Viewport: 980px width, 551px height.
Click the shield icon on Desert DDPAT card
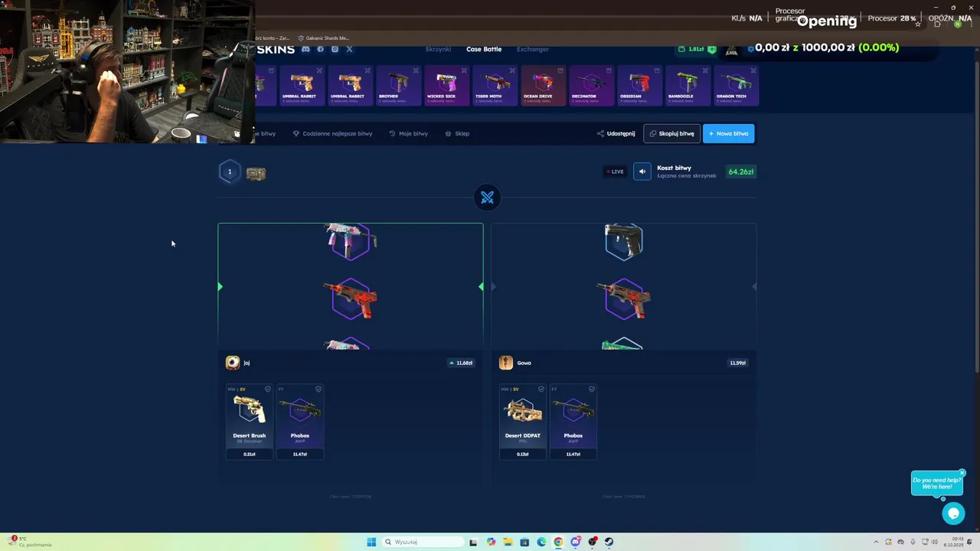point(541,390)
